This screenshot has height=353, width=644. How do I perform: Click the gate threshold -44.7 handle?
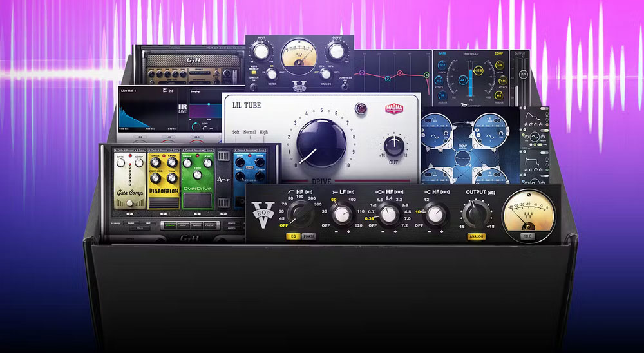coord(462,80)
